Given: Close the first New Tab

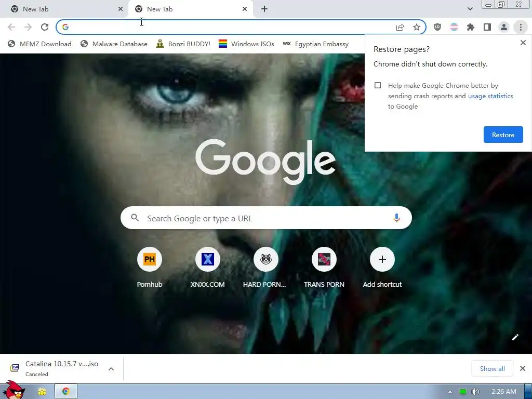Looking at the screenshot, I should (x=121, y=9).
